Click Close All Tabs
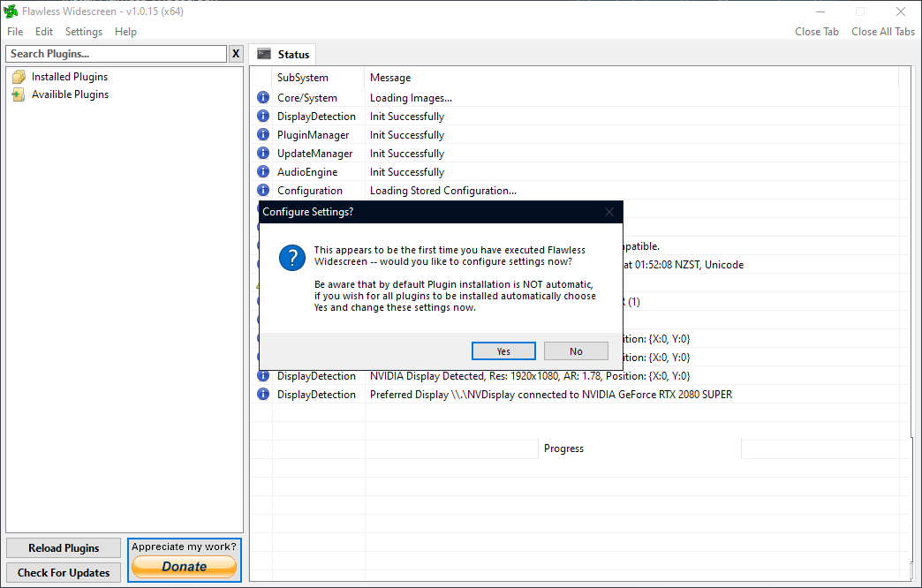The width and height of the screenshot is (922, 588). [883, 32]
